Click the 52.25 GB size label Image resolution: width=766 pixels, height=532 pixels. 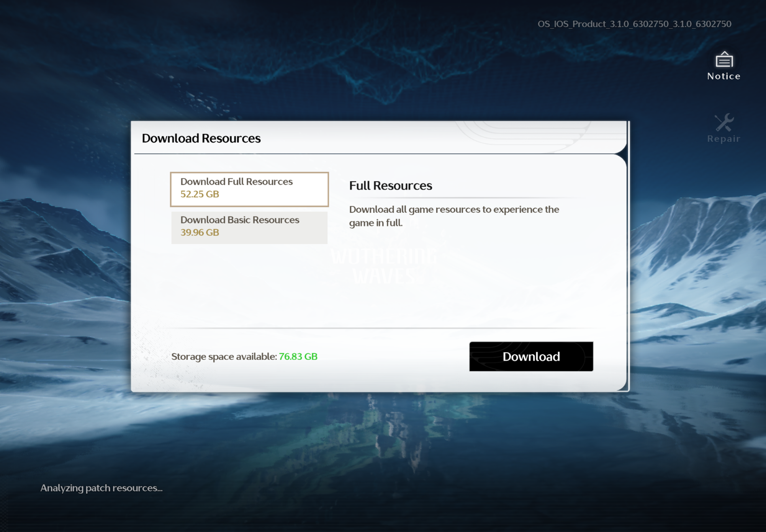200,194
